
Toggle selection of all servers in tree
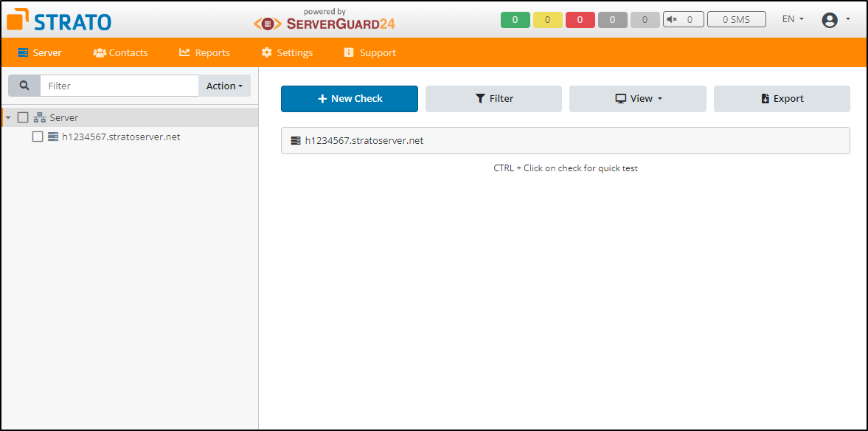click(x=23, y=117)
